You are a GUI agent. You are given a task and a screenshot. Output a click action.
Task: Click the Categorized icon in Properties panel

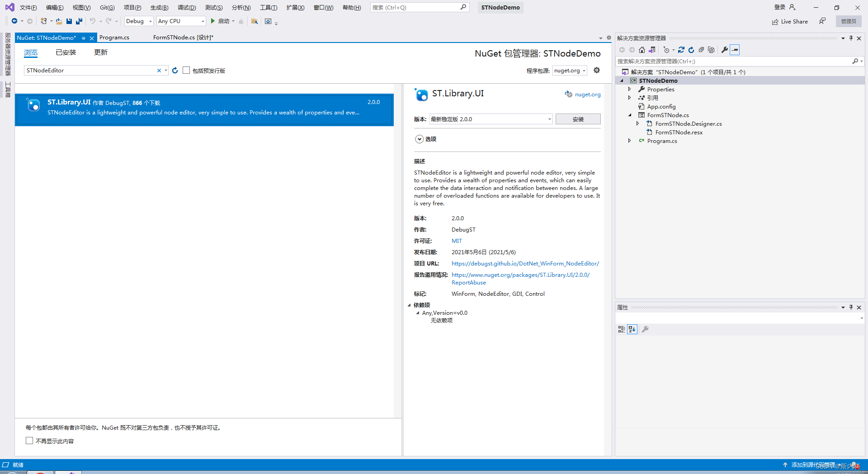coord(622,329)
